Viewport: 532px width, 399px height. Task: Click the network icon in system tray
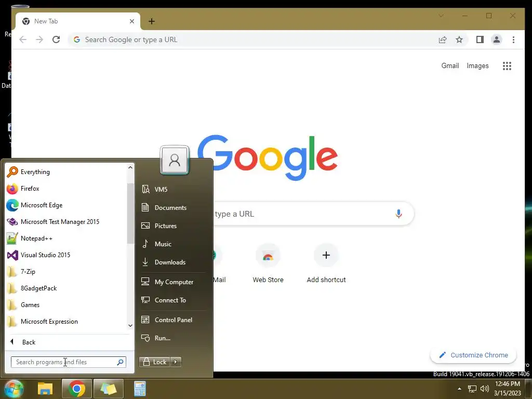pos(472,389)
